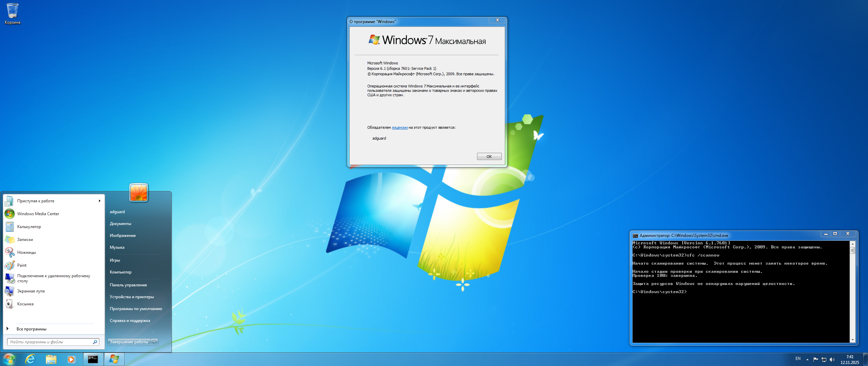This screenshot has height=366, width=868.
Task: Open the лицензии license link
Action: [399, 128]
